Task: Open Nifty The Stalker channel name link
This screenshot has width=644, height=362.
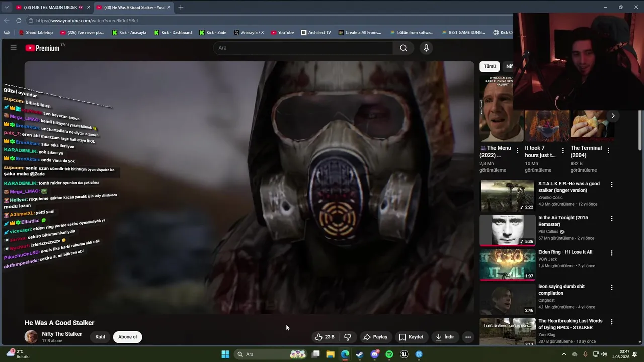Action: pos(62,334)
